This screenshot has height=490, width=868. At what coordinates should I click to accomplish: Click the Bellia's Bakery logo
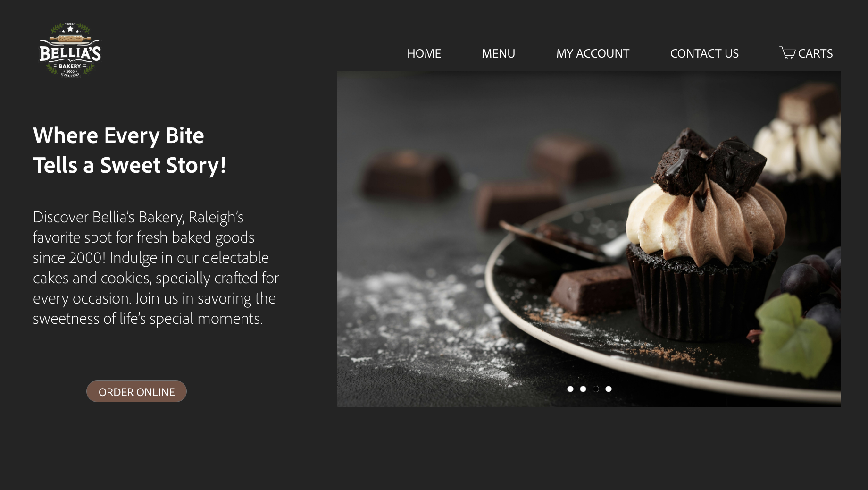(x=70, y=50)
